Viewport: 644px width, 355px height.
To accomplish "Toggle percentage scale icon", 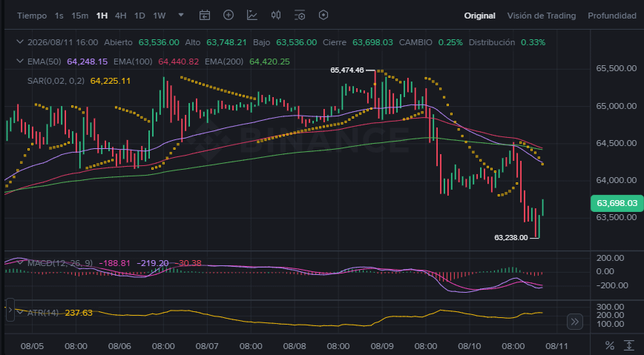I will [x=610, y=345].
